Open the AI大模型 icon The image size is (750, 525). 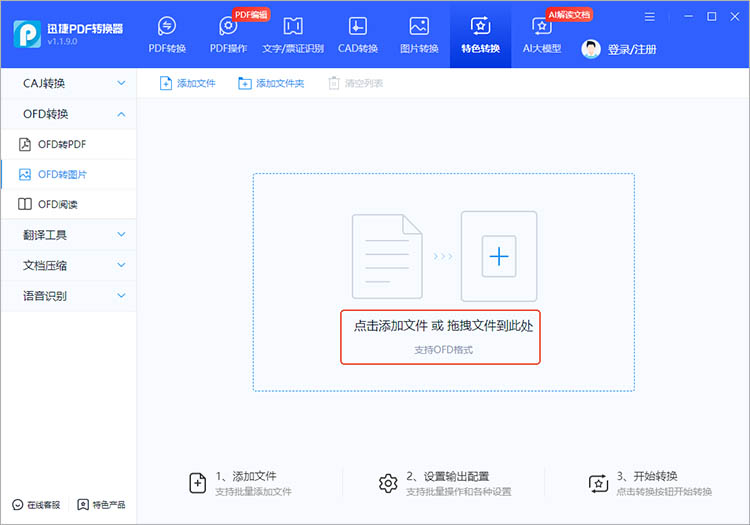click(x=541, y=26)
